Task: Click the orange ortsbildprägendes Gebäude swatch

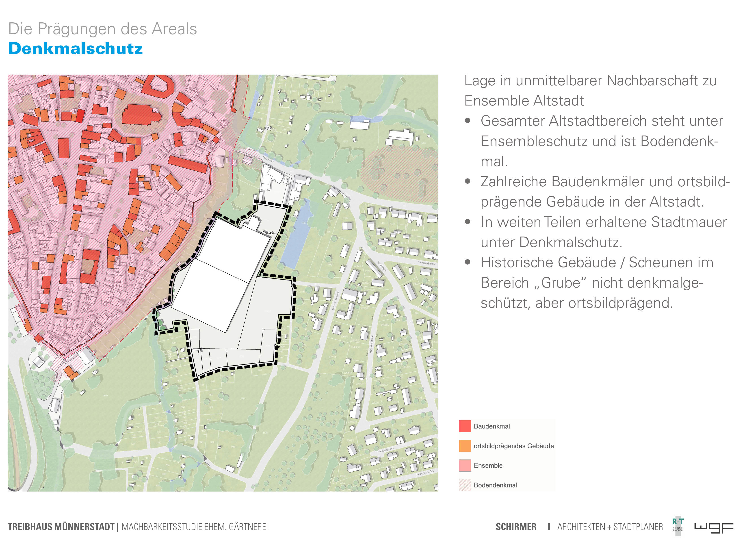Action: click(465, 446)
